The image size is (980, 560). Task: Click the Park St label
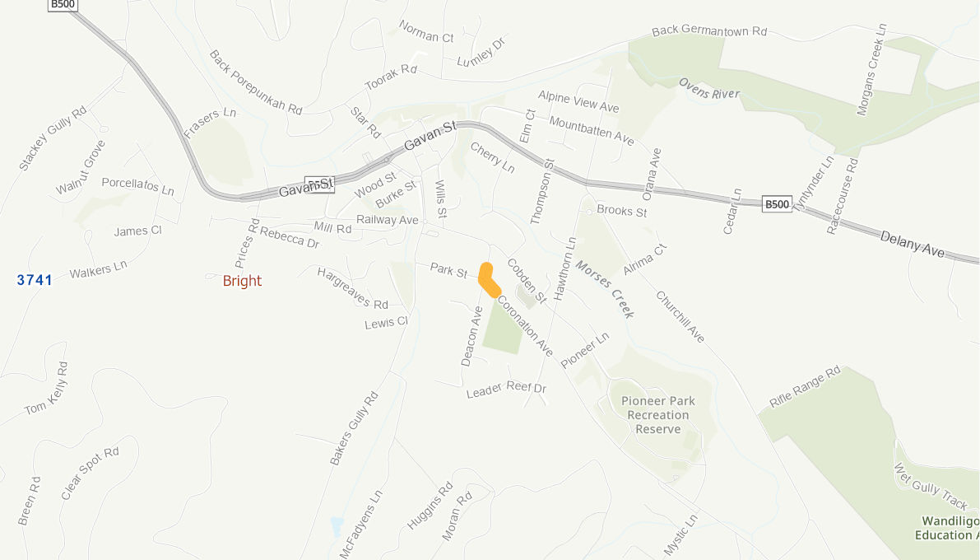(448, 270)
